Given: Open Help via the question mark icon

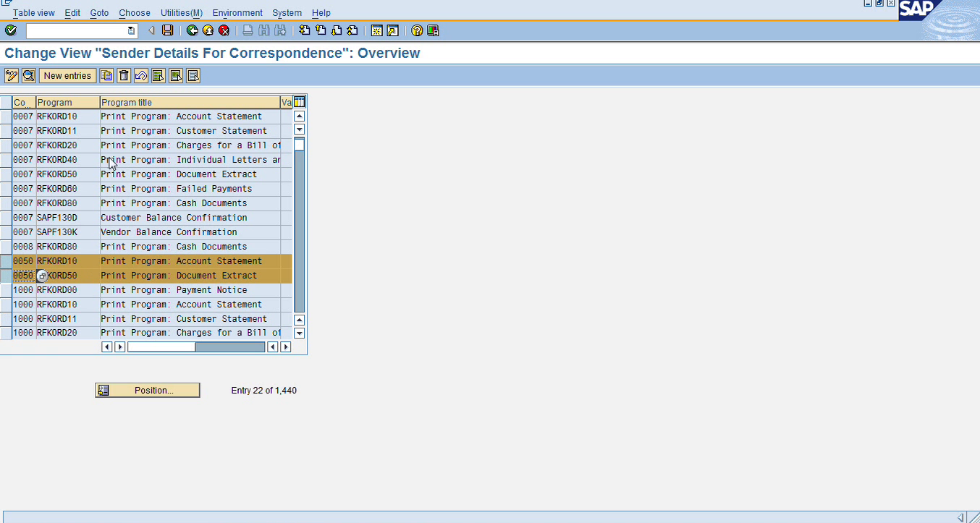Looking at the screenshot, I should tap(417, 30).
